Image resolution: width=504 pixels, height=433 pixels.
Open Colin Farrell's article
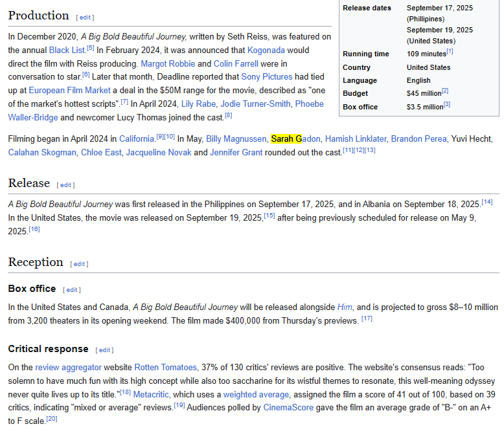click(236, 63)
